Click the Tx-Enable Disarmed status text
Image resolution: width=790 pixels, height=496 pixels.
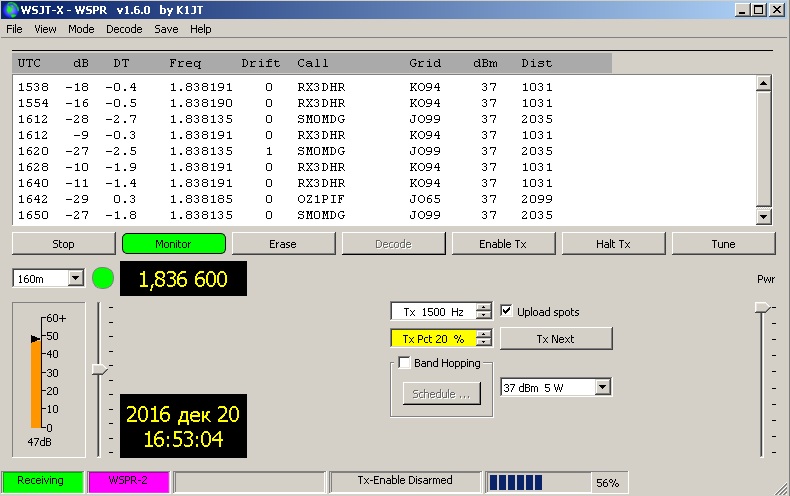coord(405,480)
